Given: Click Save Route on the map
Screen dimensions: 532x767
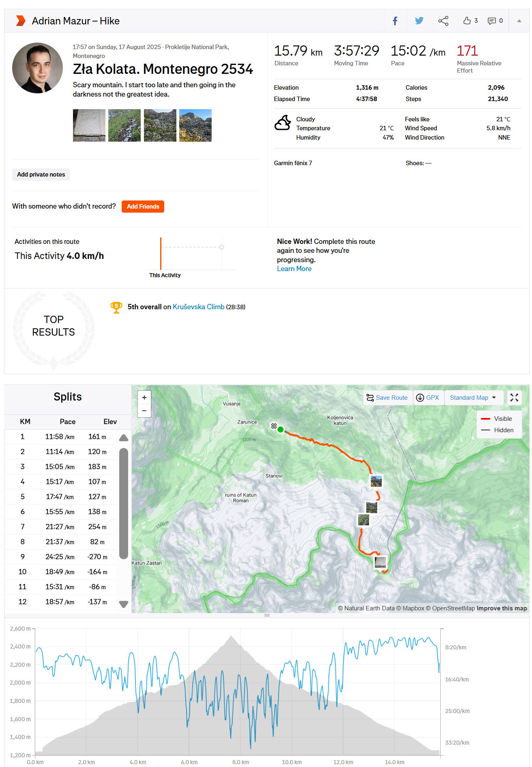Looking at the screenshot, I should point(387,398).
